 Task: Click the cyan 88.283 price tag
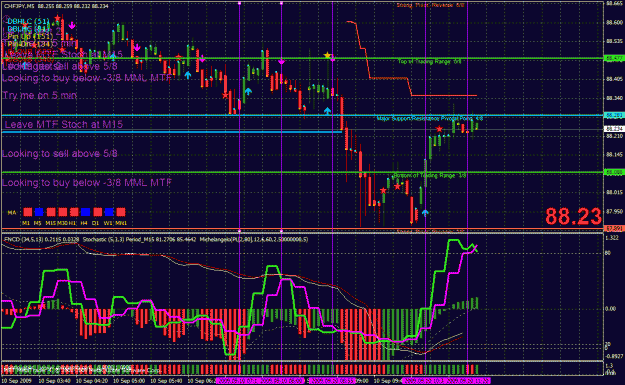[x=614, y=115]
